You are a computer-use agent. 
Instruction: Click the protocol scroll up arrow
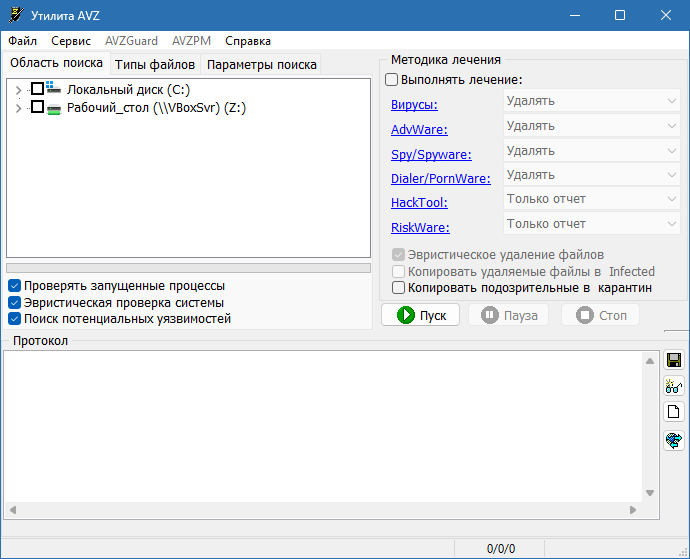tap(650, 361)
